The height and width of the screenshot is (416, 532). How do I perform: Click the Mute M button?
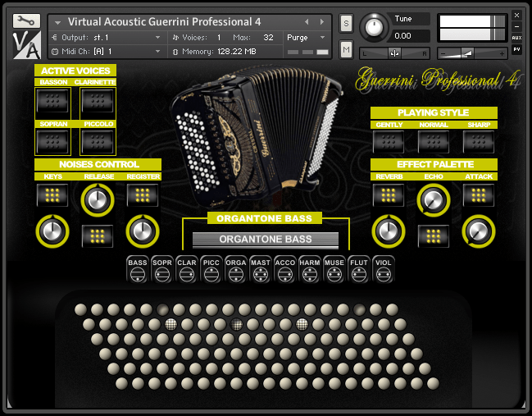(346, 49)
